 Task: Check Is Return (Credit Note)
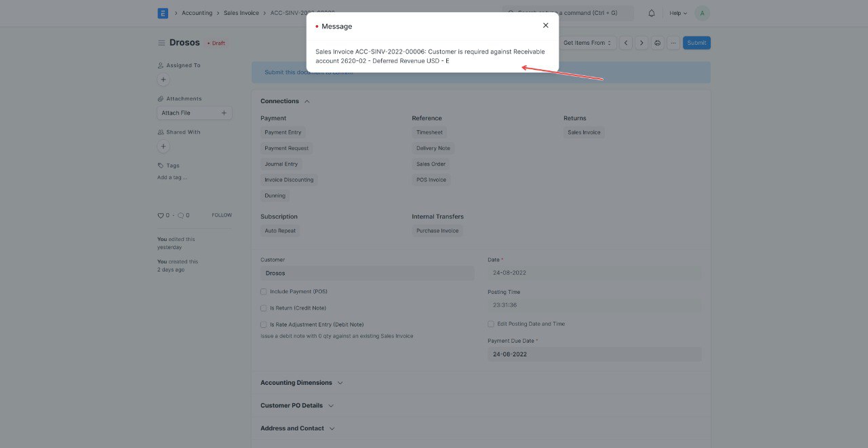(x=263, y=307)
